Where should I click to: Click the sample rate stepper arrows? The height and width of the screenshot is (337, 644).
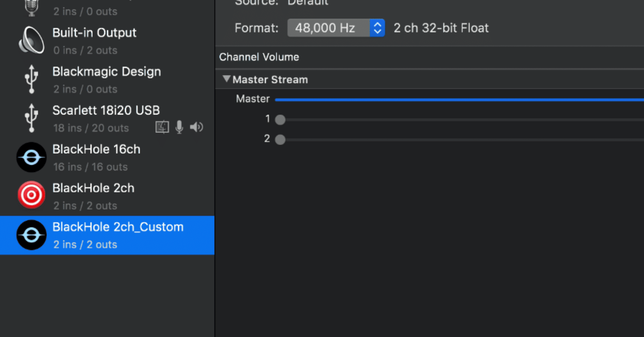377,28
